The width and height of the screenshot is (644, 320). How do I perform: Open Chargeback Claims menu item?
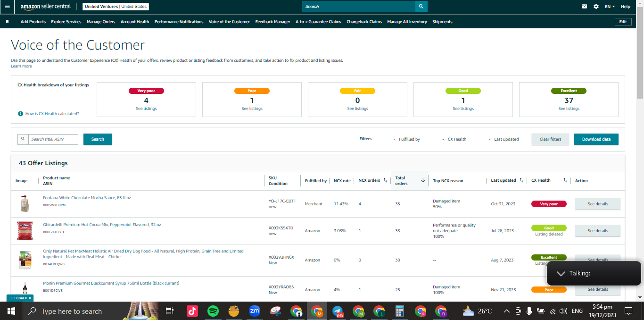364,22
